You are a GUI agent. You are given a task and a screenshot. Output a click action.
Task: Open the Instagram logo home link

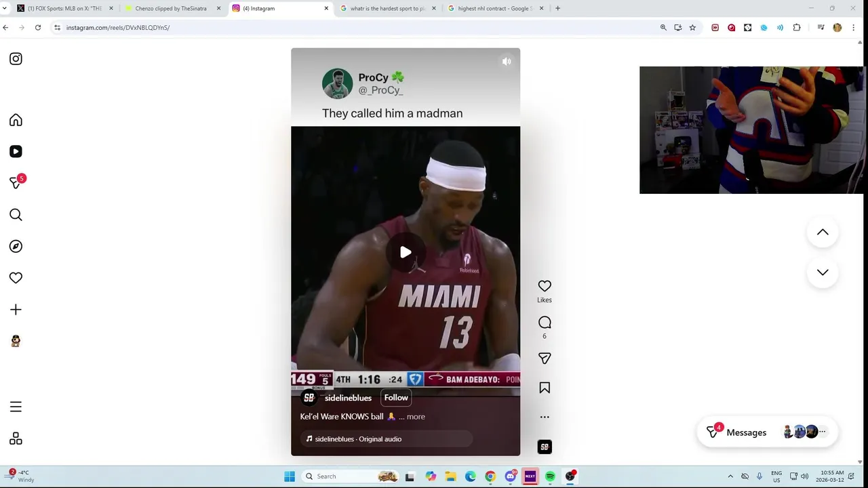point(16,59)
